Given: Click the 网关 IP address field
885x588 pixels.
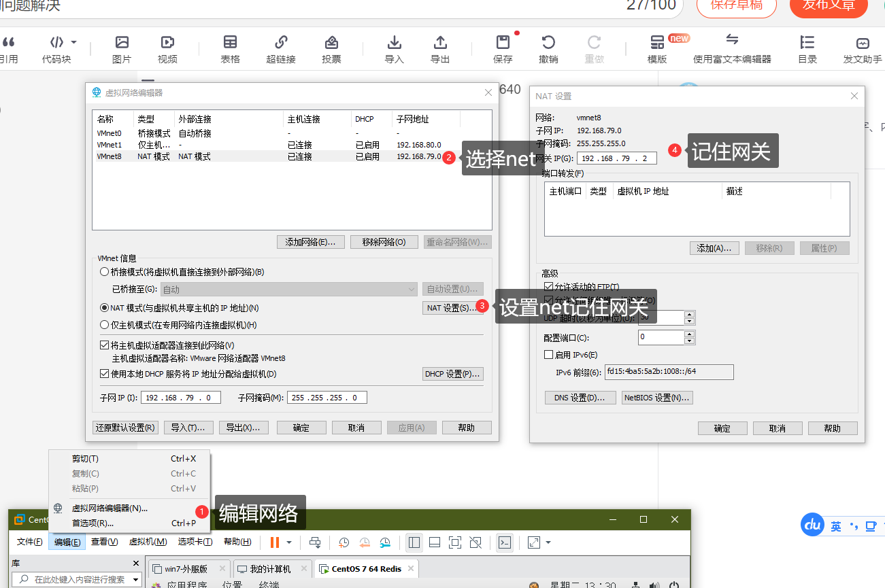Looking at the screenshot, I should pyautogui.click(x=616, y=158).
